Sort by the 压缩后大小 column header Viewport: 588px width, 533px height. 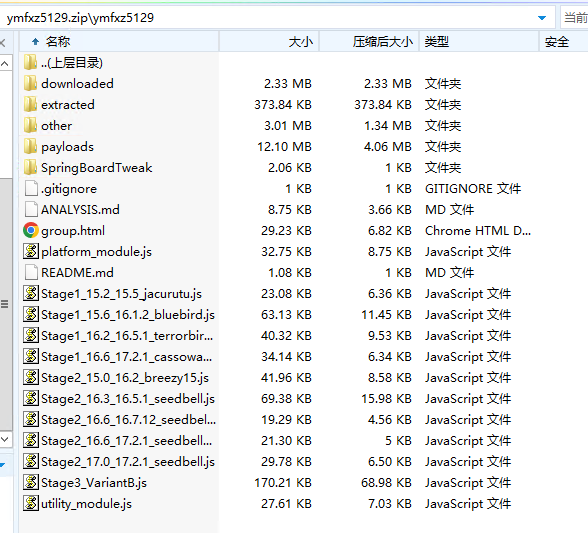point(369,42)
